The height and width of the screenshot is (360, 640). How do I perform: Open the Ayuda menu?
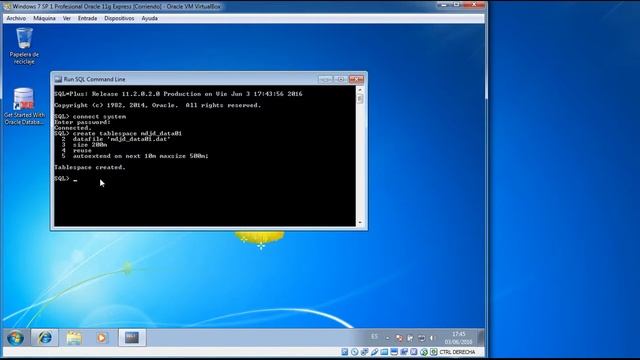coord(149,18)
